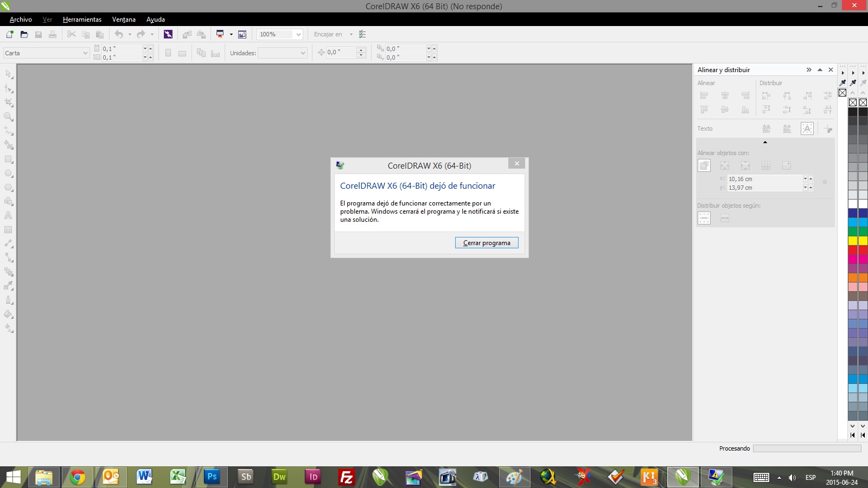Click the Open file folder icon
Screen dimensions: 868x488
point(24,34)
